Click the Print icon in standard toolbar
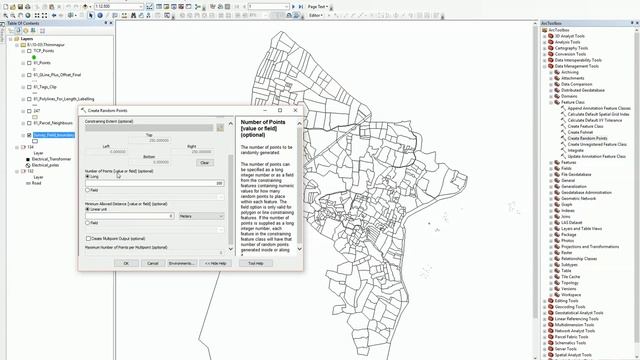This screenshot has height=360, width=640. coord(28,7)
